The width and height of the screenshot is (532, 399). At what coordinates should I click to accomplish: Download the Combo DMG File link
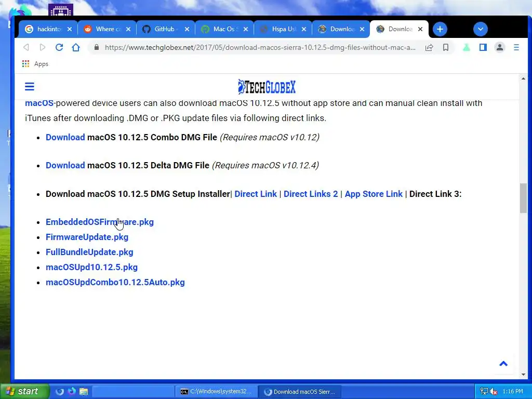pos(65,137)
